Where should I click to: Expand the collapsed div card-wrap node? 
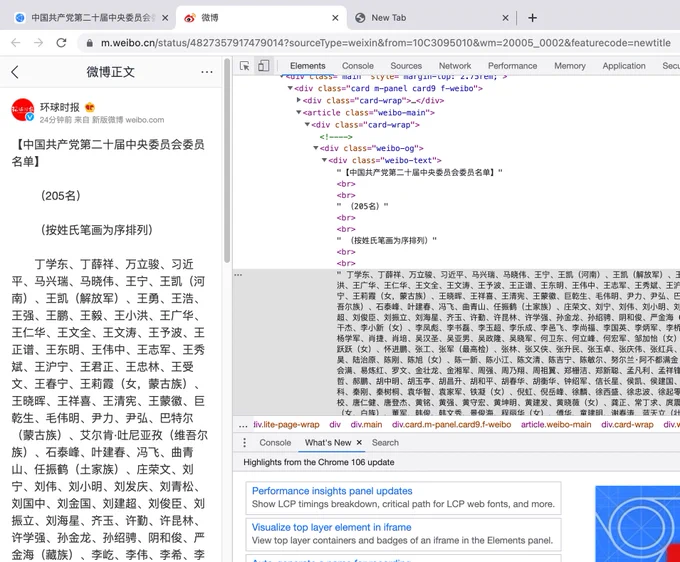point(298,100)
